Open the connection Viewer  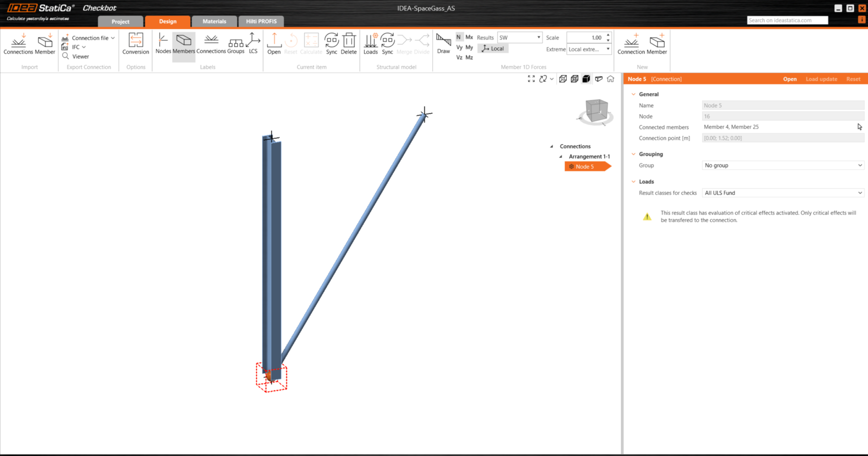click(x=80, y=56)
